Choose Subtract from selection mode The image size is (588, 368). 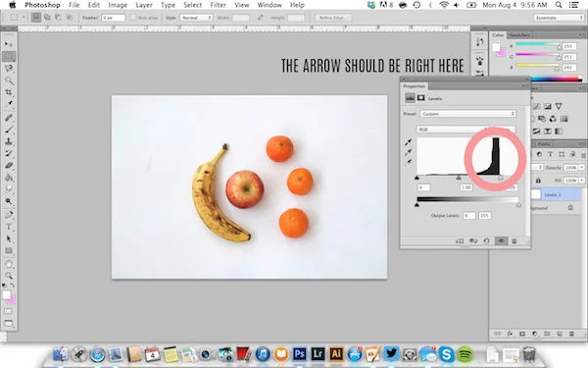click(x=58, y=18)
